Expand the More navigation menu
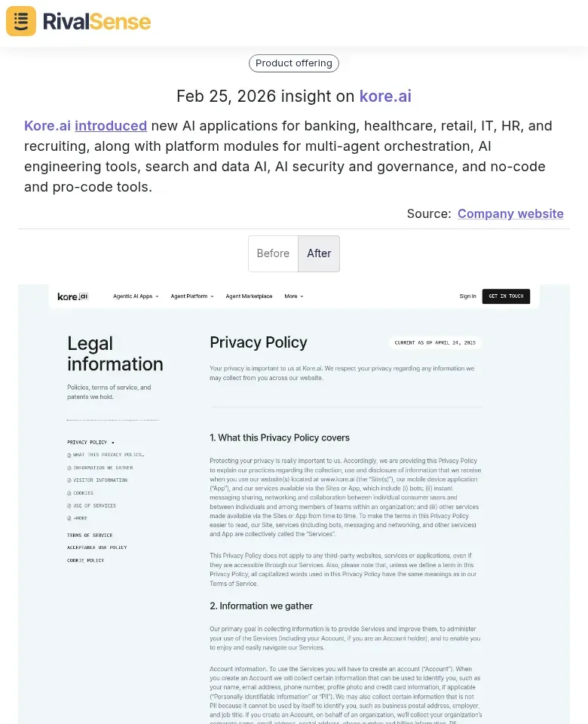 pos(293,296)
